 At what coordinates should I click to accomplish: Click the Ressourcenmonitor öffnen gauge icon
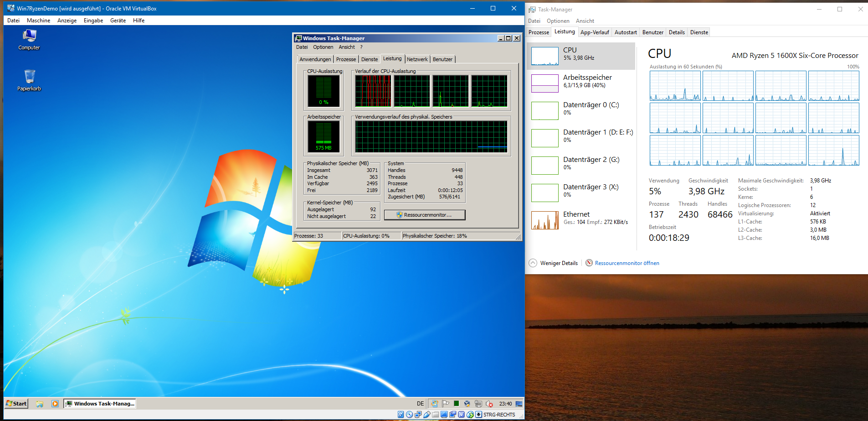coord(589,263)
